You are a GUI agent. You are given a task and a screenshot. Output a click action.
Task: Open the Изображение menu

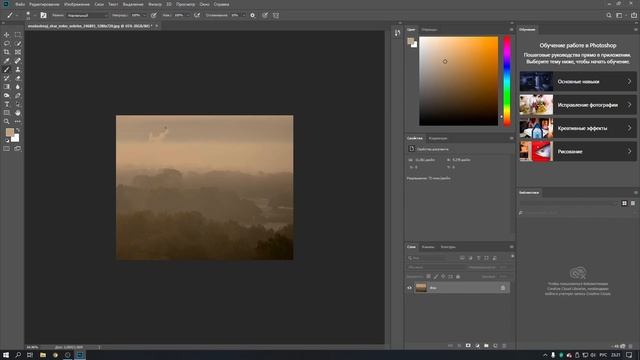pyautogui.click(x=77, y=4)
